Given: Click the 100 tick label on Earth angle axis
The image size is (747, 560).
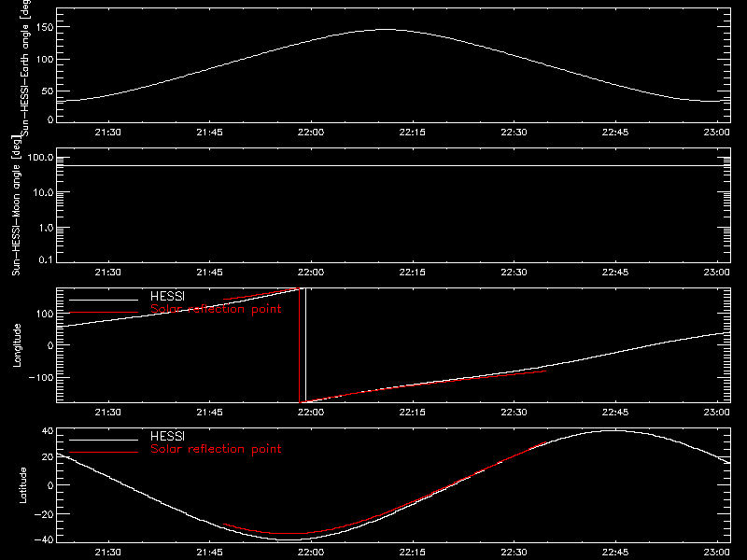Looking at the screenshot, I should point(45,60).
